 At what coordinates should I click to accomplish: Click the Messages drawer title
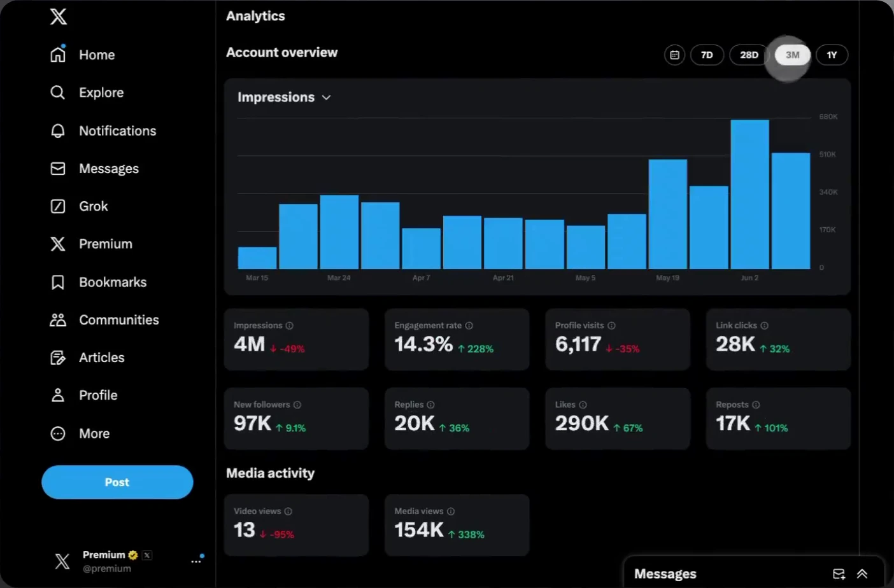coord(665,574)
